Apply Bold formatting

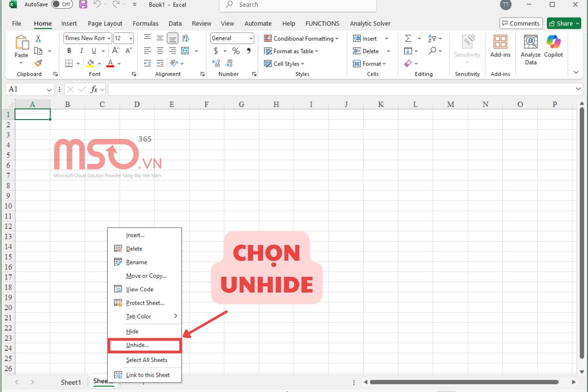(69, 51)
